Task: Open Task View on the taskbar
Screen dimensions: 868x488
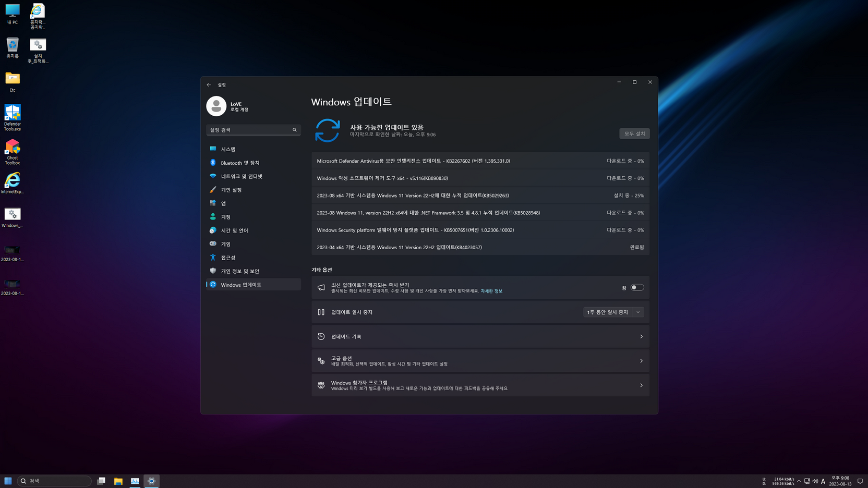Action: point(101,481)
